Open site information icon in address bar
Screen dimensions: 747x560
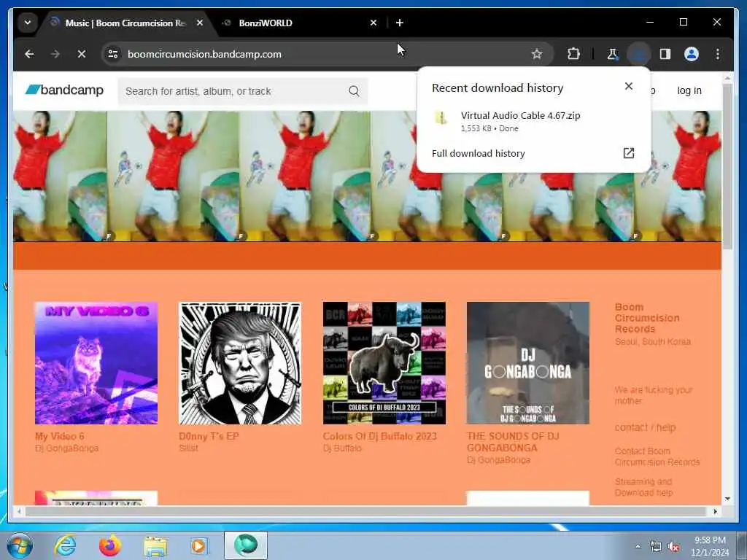(x=113, y=54)
